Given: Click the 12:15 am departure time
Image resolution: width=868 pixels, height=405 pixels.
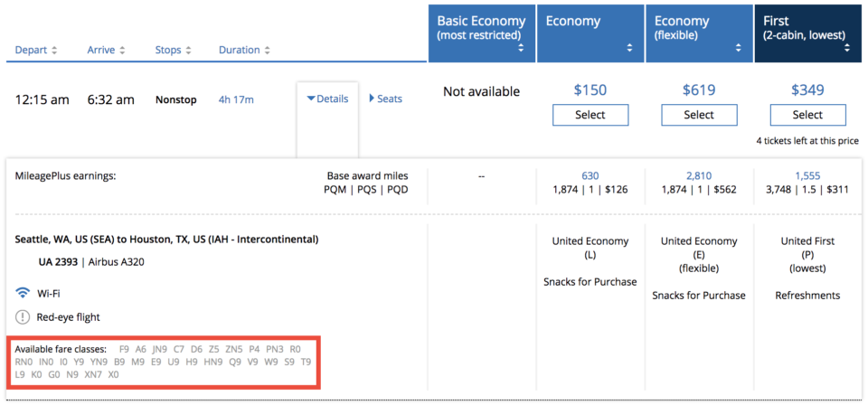Looking at the screenshot, I should coord(42,100).
